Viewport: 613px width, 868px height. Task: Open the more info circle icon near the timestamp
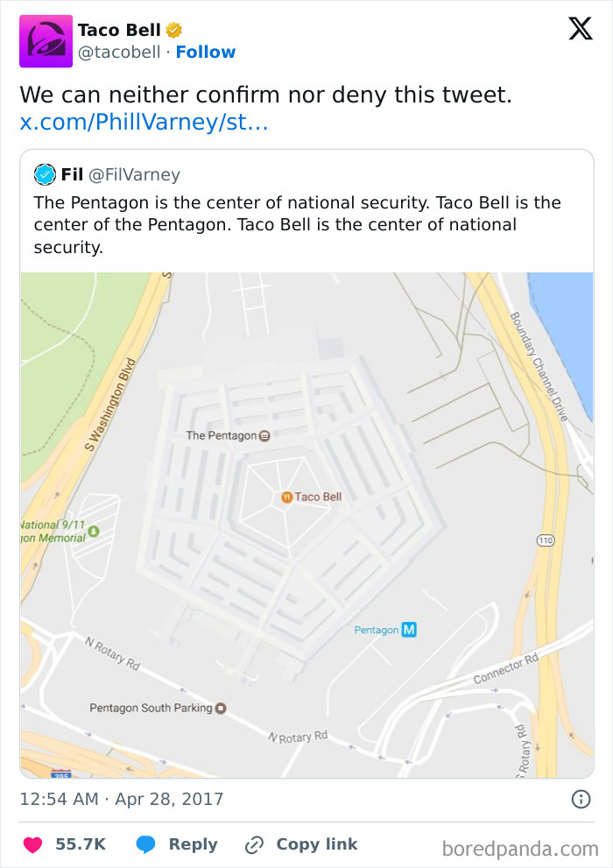[583, 798]
